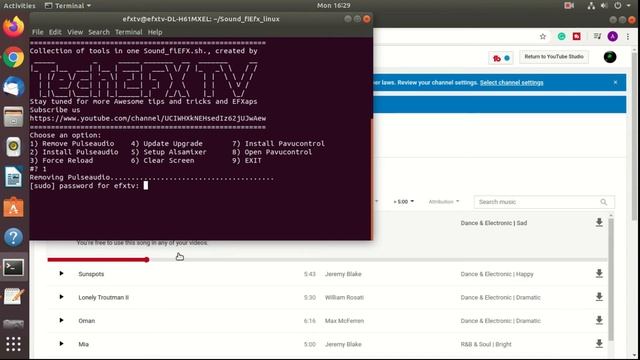Play the Mia track
This screenshot has height=360, width=640.
tap(61, 344)
